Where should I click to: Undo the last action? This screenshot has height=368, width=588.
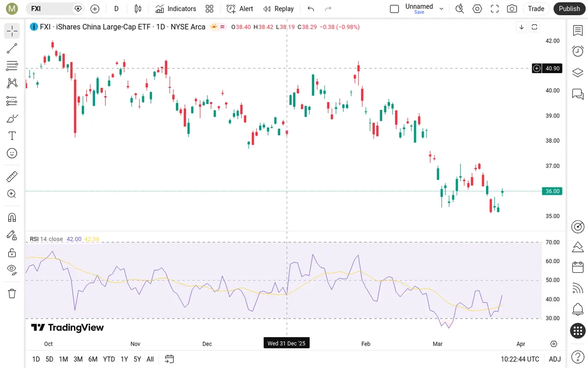point(311,8)
